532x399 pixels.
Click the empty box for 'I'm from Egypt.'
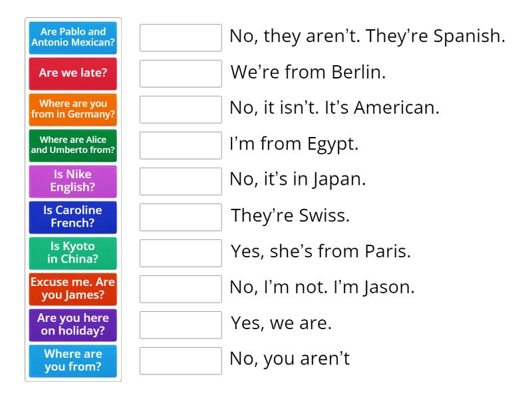click(x=181, y=146)
